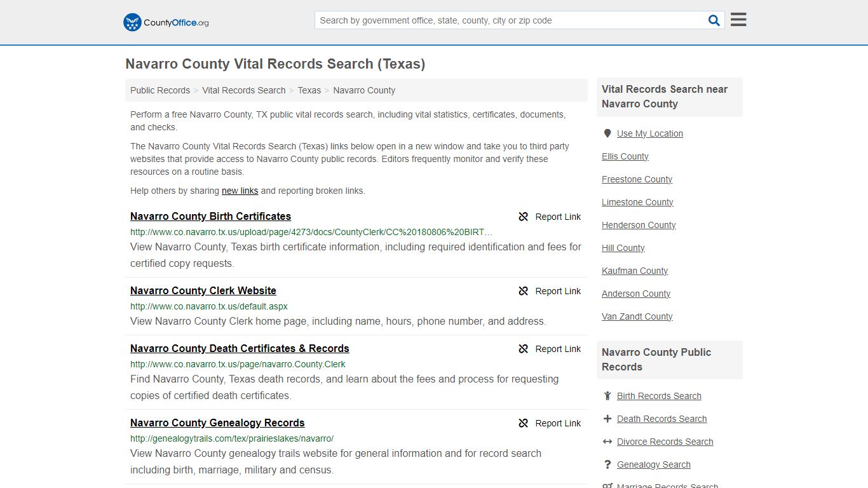Open Public Records breadcrumb
The height and width of the screenshot is (488, 868).
pos(160,90)
